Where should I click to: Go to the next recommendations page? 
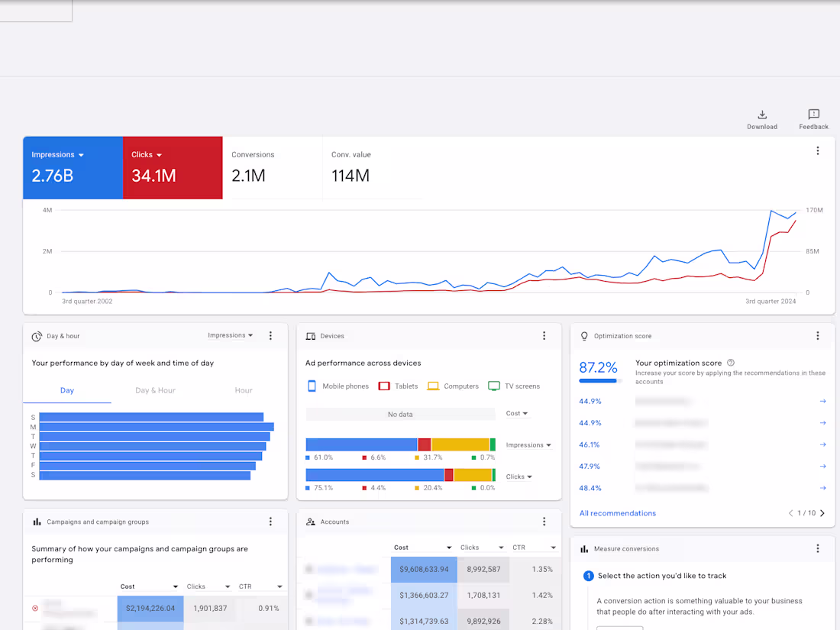click(822, 513)
